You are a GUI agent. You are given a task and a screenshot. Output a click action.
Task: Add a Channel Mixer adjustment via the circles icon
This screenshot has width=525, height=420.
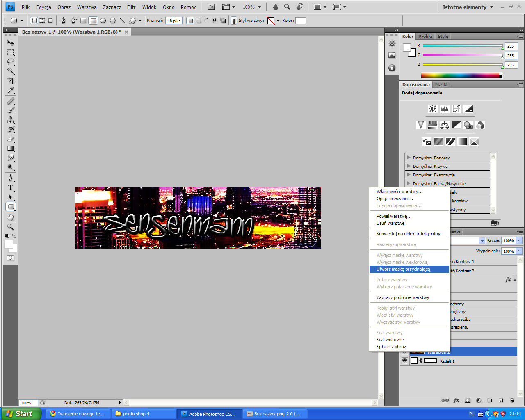click(x=480, y=125)
